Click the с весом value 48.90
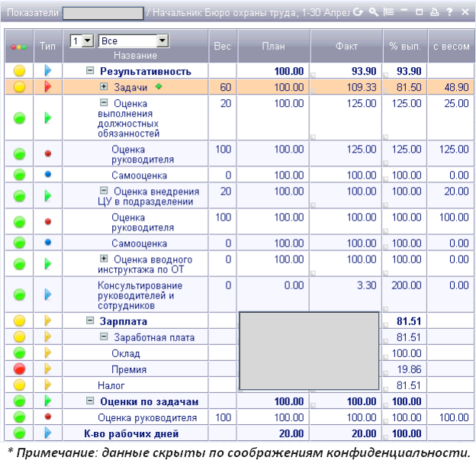Screen dimensions: 476x467 click(456, 88)
